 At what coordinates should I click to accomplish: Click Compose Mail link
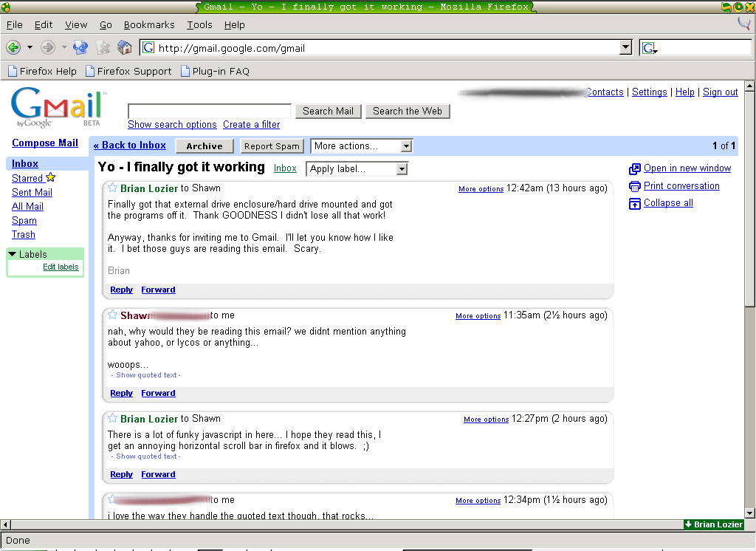click(x=45, y=143)
